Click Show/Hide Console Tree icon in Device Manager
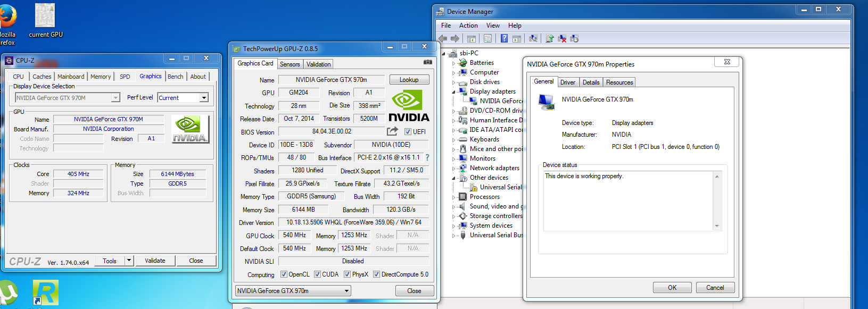The width and height of the screenshot is (868, 309). click(472, 38)
